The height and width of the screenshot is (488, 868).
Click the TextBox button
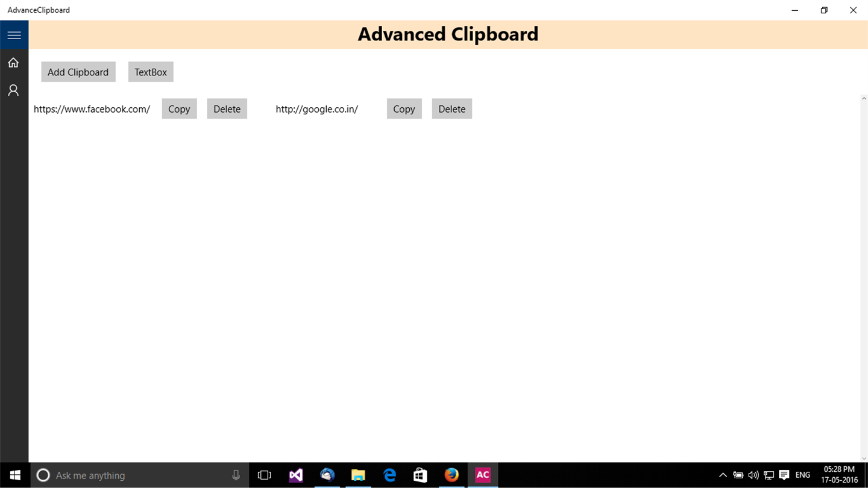tap(151, 72)
